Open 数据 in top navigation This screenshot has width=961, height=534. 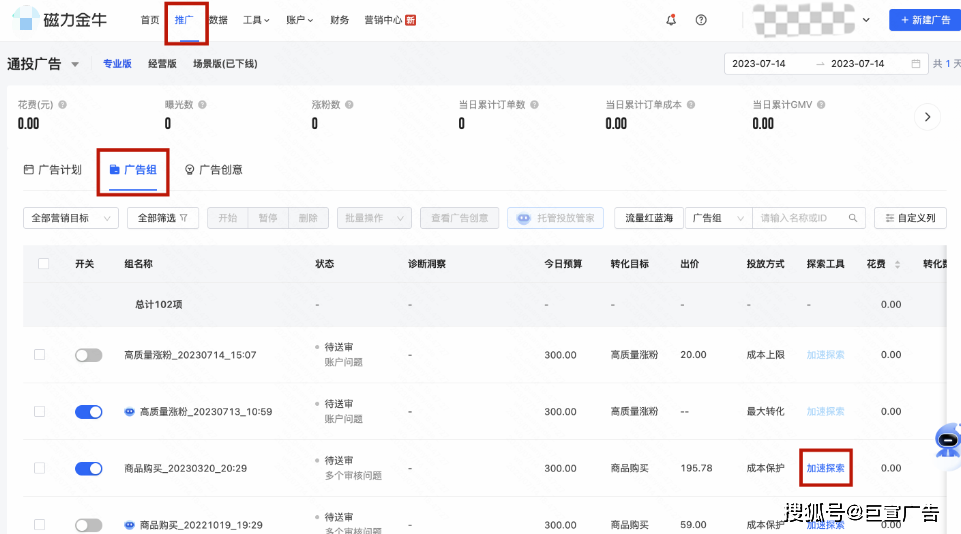[218, 20]
